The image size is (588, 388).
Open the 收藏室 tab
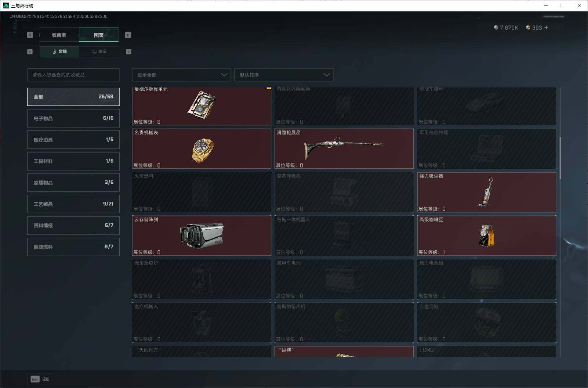tap(59, 35)
